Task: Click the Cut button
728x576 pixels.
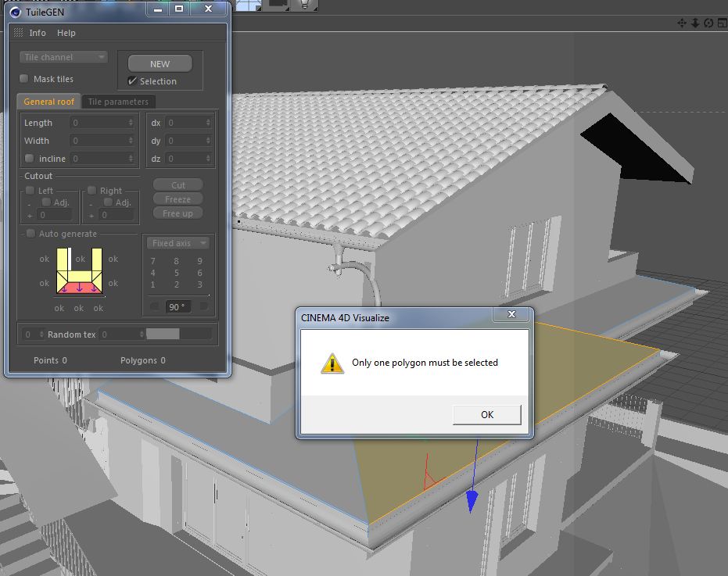Action: pos(178,184)
